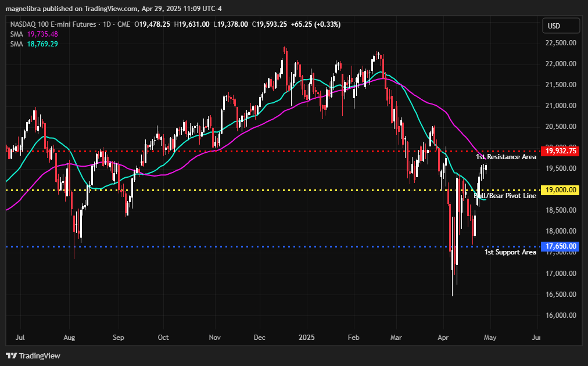588x366 pixels.
Task: Click the teal SMA value 18,769.29
Action: tap(42, 44)
